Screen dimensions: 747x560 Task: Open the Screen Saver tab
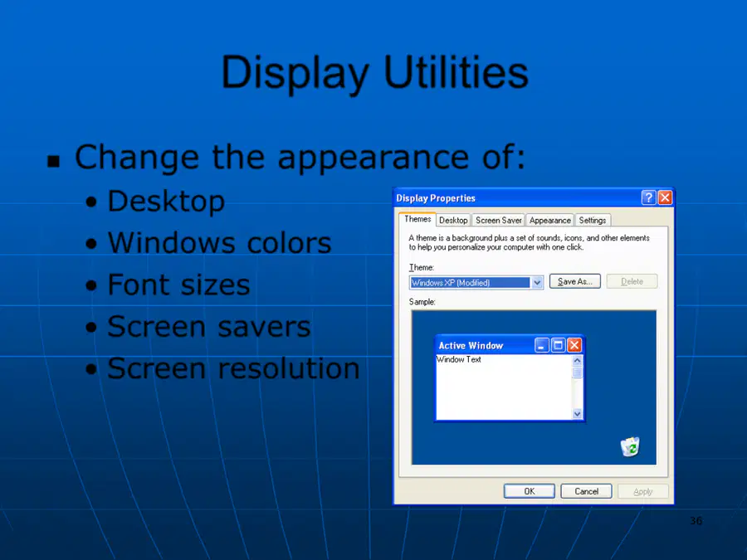click(x=498, y=221)
